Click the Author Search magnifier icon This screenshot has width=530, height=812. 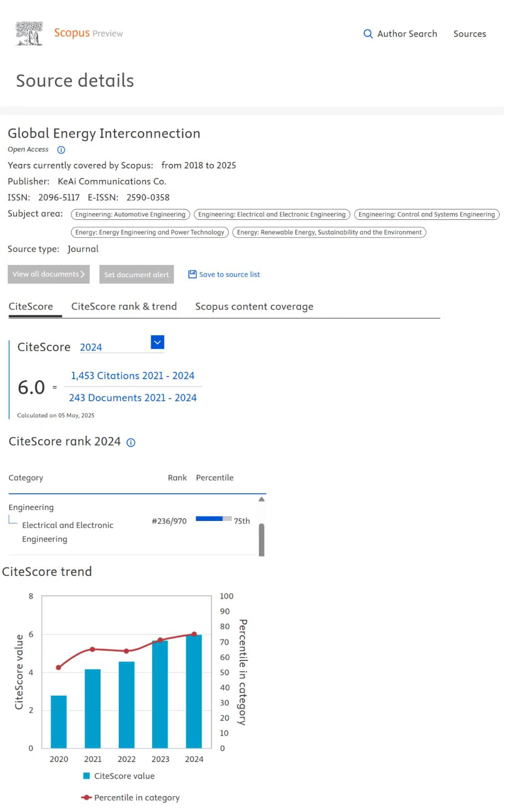368,34
